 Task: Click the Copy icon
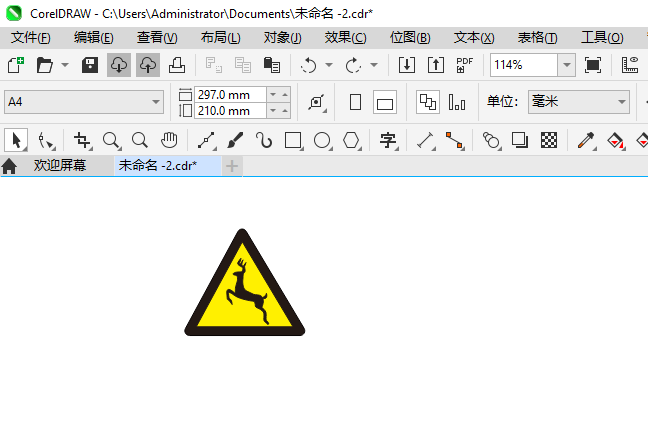pyautogui.click(x=243, y=65)
